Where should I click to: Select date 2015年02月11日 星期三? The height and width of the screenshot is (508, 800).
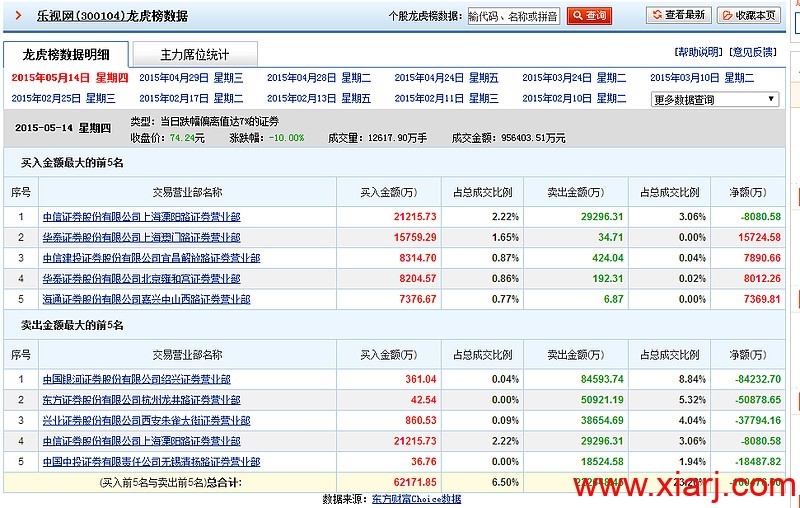pos(446,98)
